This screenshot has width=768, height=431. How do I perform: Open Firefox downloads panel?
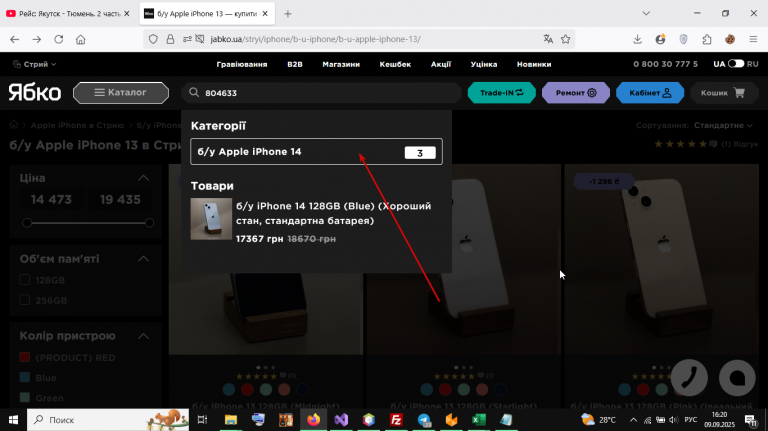pyautogui.click(x=637, y=39)
